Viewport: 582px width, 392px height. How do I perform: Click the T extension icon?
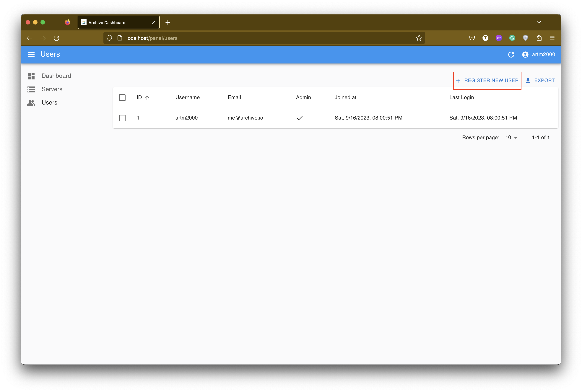(x=485, y=38)
